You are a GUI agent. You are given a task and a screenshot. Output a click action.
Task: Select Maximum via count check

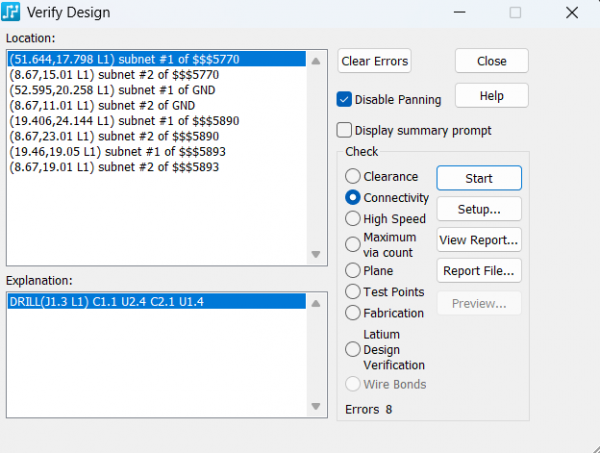[x=352, y=244]
